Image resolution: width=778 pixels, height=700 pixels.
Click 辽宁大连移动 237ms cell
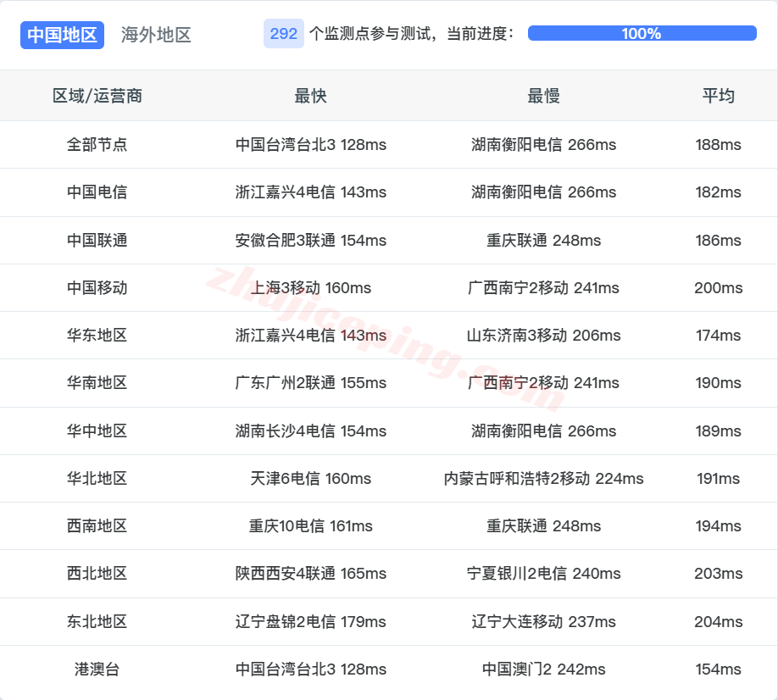(544, 622)
